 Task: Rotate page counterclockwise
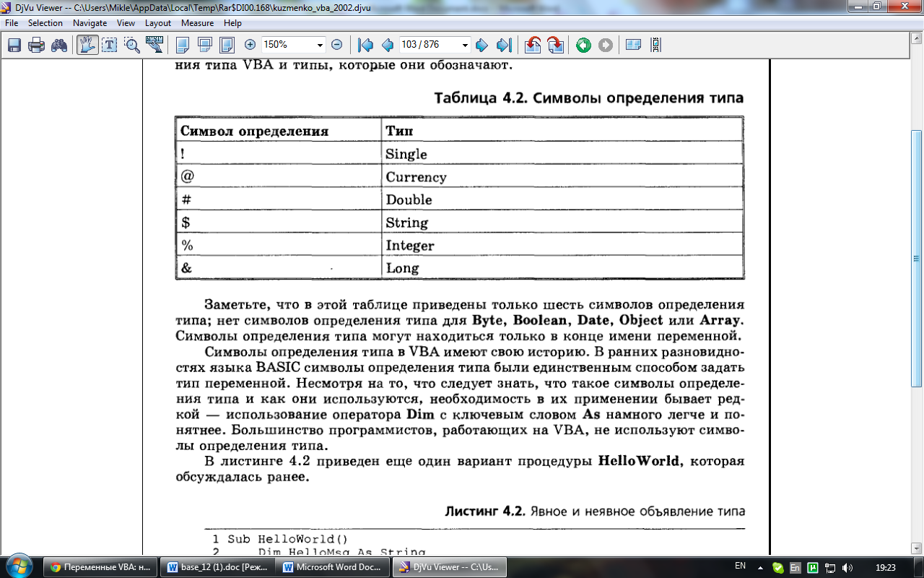point(533,45)
